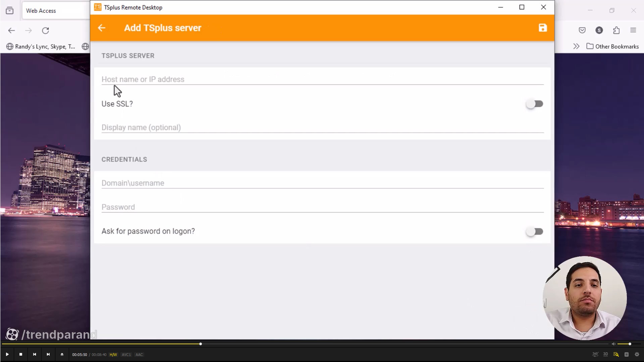Click the H/W decoding indicator
The height and width of the screenshot is (362, 644).
113,355
